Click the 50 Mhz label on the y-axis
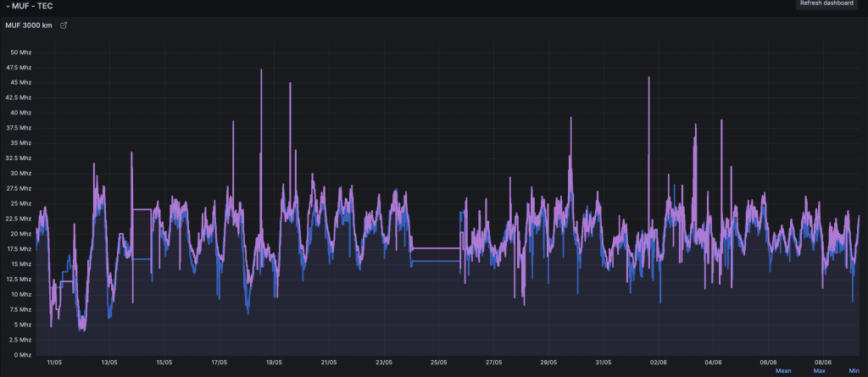The image size is (868, 377). 20,53
